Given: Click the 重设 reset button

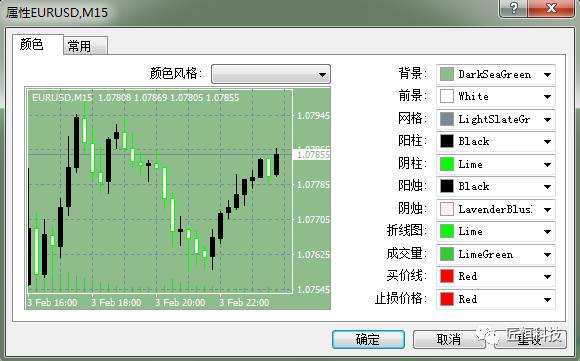Looking at the screenshot, I should tap(530, 339).
